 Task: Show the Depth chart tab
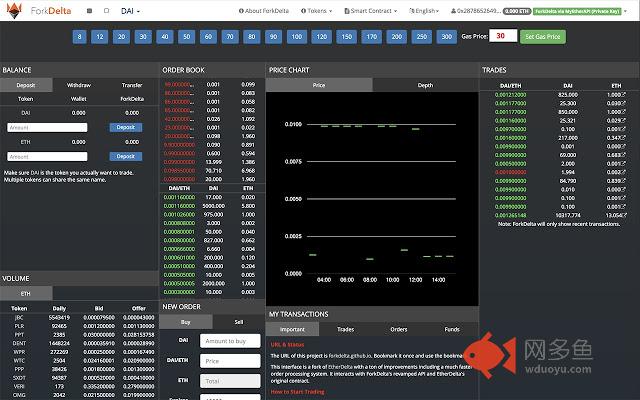[425, 85]
